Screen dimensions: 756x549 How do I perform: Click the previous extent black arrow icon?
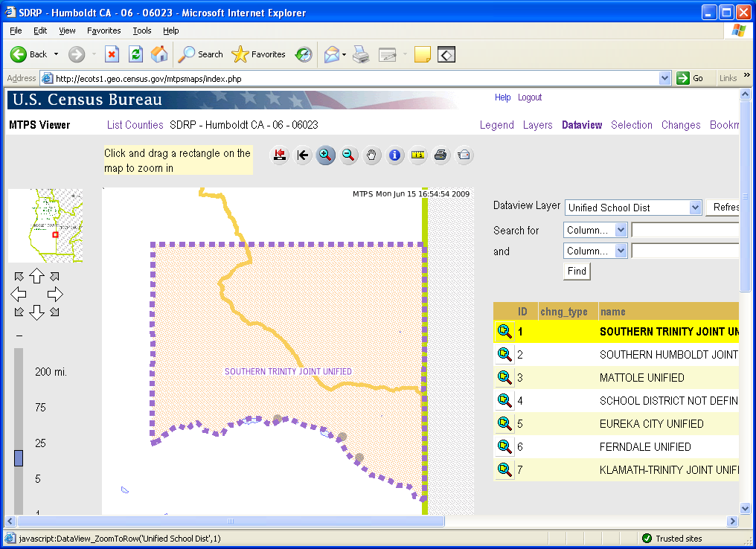(x=302, y=155)
